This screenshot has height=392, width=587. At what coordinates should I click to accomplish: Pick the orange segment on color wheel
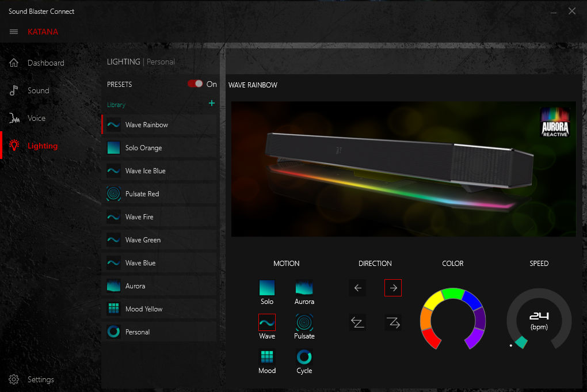click(426, 318)
